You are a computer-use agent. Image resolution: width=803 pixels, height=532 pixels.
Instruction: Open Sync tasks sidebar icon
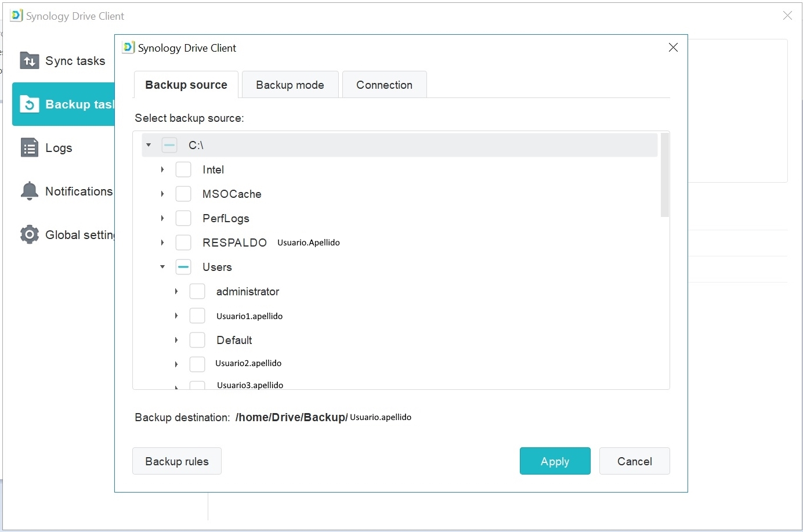click(29, 60)
